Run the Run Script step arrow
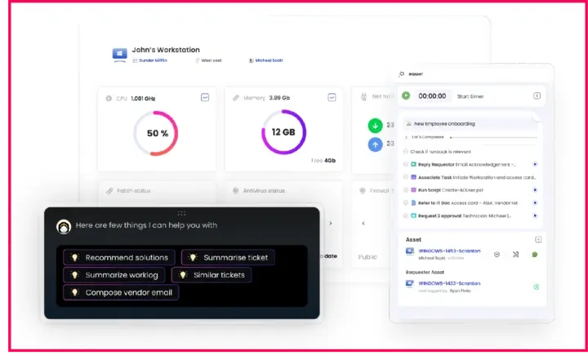Image resolution: width=588 pixels, height=364 pixels. [535, 190]
